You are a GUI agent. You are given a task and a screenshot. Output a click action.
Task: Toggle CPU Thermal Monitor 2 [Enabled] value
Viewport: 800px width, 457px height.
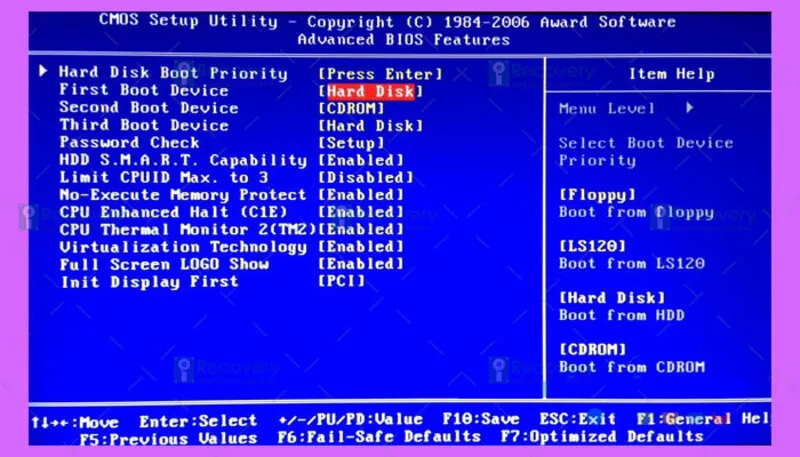[361, 230]
